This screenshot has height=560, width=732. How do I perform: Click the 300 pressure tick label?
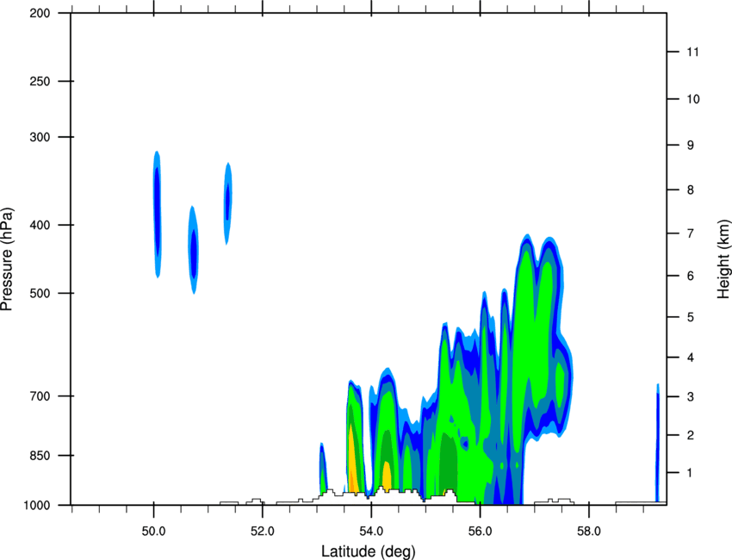pos(40,137)
